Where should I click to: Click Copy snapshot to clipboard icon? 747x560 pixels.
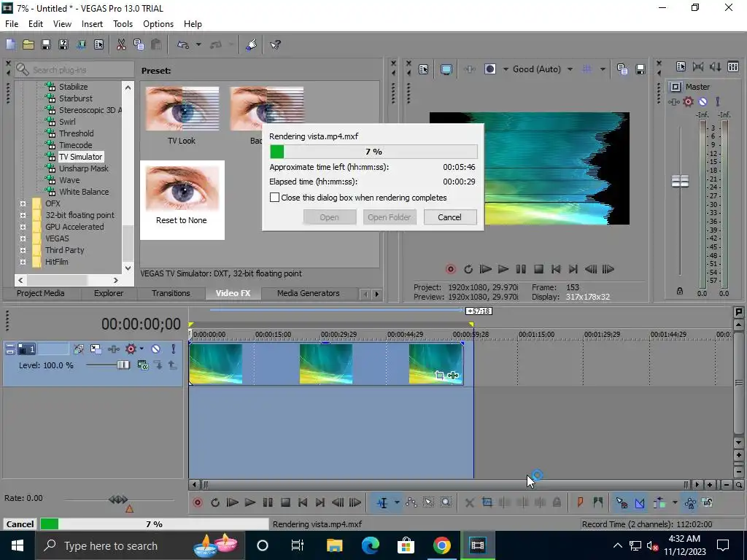(x=622, y=69)
